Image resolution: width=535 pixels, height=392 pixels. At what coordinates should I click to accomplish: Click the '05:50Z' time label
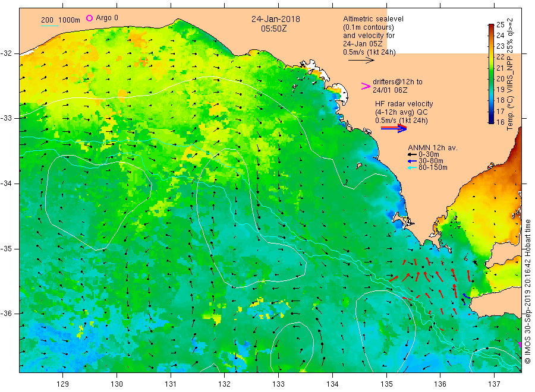(x=273, y=29)
